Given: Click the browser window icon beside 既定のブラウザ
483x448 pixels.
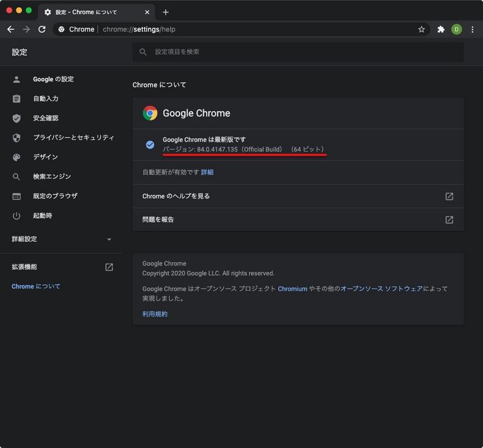Looking at the screenshot, I should (17, 196).
